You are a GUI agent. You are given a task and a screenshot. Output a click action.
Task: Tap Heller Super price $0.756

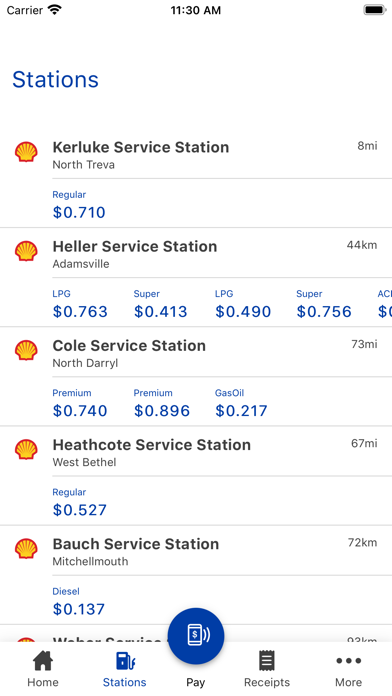(x=324, y=312)
